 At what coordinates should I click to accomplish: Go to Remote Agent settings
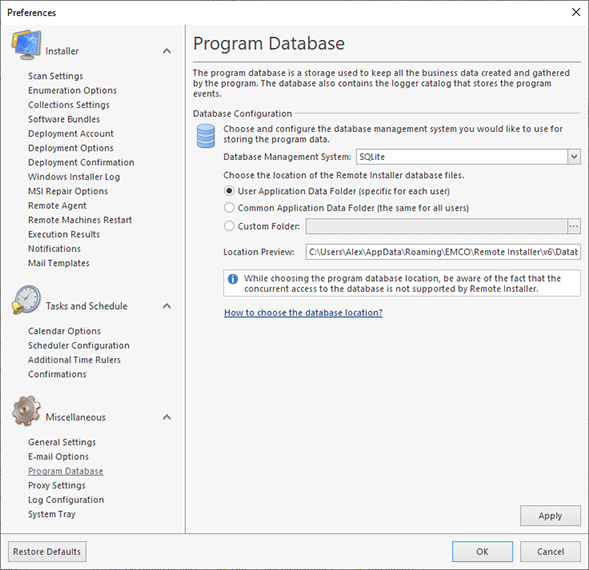(x=57, y=206)
